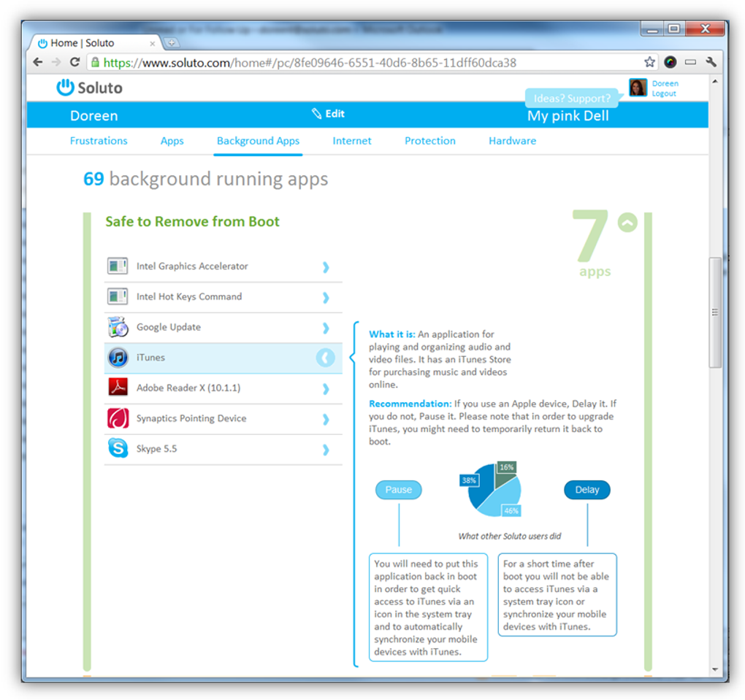Image resolution: width=745 pixels, height=700 pixels.
Task: Collapse the Safe to Remove section
Action: pyautogui.click(x=627, y=222)
